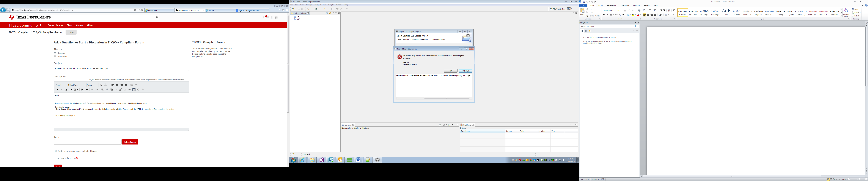Open the Scripts menu in Code Composer Studio
Image resolution: width=868 pixels, height=181 pixels.
pos(331,5)
